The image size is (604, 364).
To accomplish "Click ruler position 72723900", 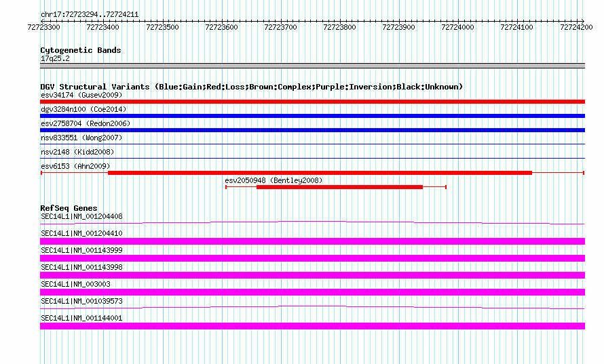I will pyautogui.click(x=398, y=27).
